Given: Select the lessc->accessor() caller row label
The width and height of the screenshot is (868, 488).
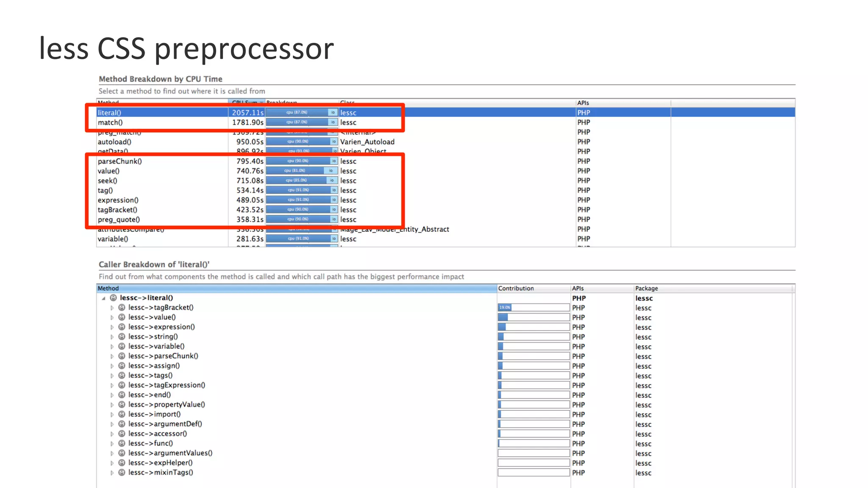Looking at the screenshot, I should (158, 434).
